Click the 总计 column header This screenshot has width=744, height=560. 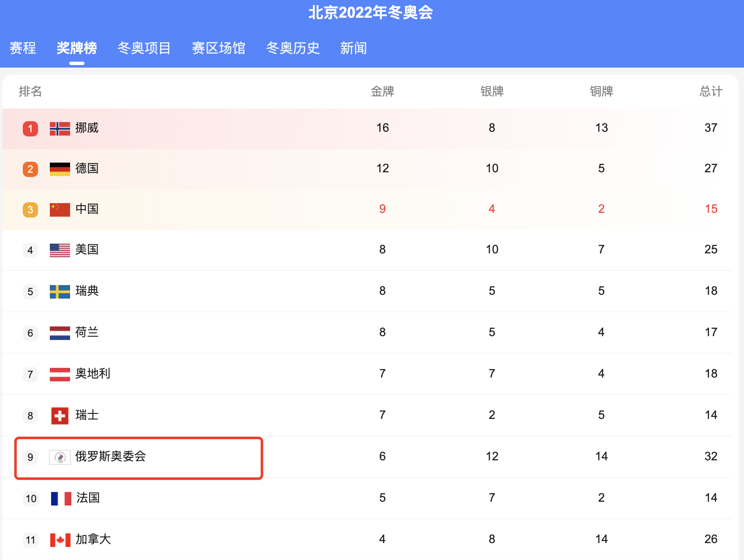[x=711, y=91]
